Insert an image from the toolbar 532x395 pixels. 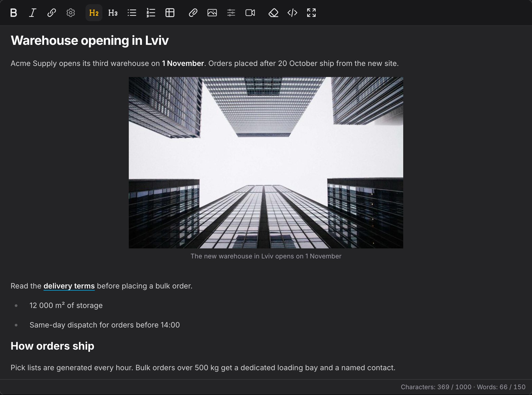tap(212, 13)
